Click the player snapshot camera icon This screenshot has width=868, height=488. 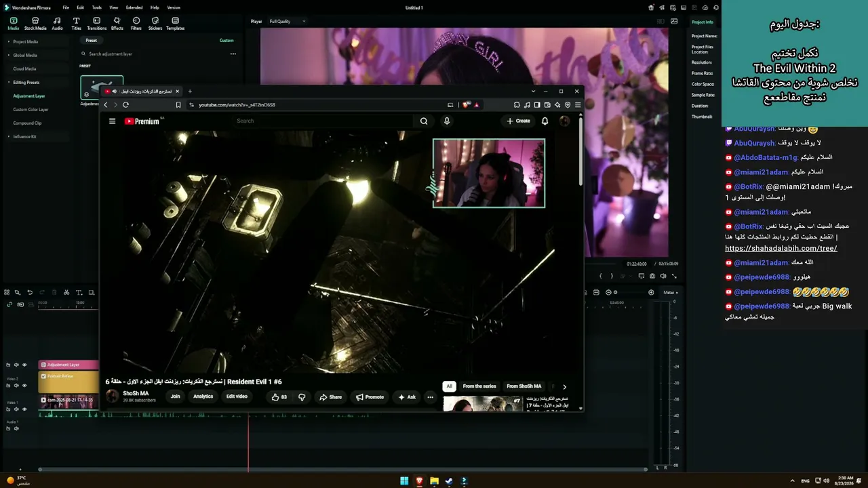(x=652, y=276)
